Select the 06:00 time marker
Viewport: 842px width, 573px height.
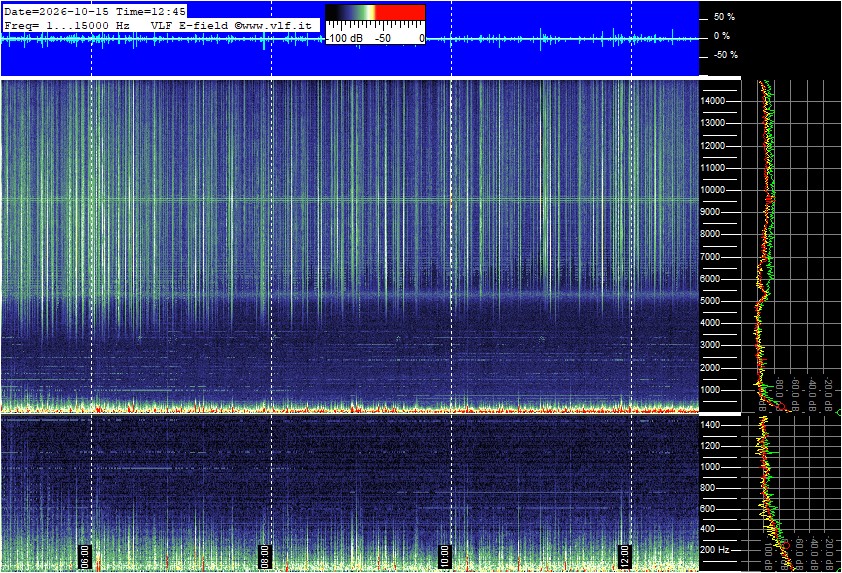[x=85, y=556]
